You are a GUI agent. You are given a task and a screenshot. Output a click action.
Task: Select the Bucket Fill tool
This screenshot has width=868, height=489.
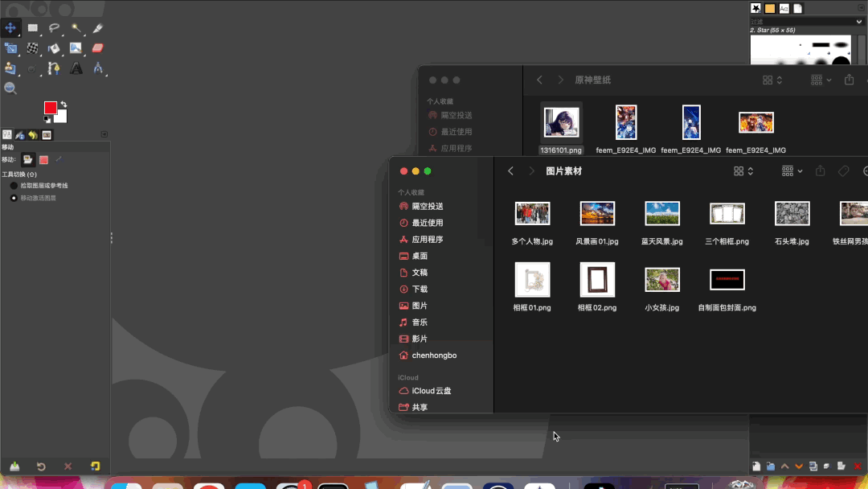tap(55, 48)
